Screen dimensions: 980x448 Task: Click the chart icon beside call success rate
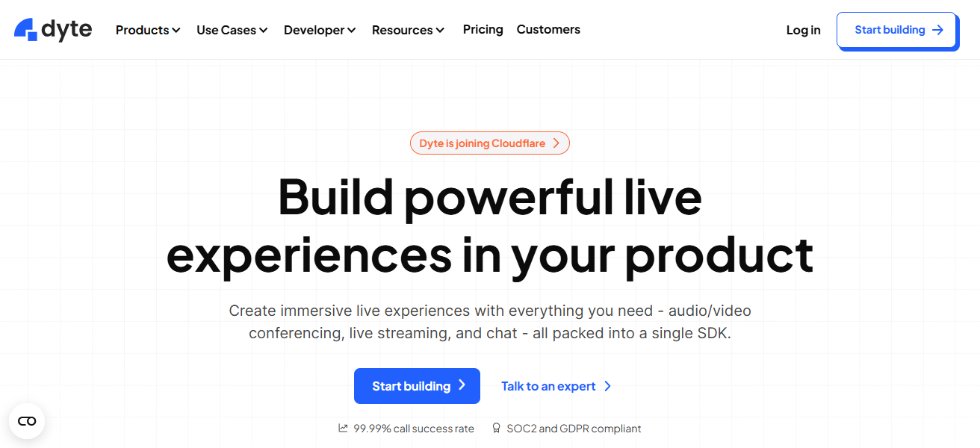[x=343, y=429]
